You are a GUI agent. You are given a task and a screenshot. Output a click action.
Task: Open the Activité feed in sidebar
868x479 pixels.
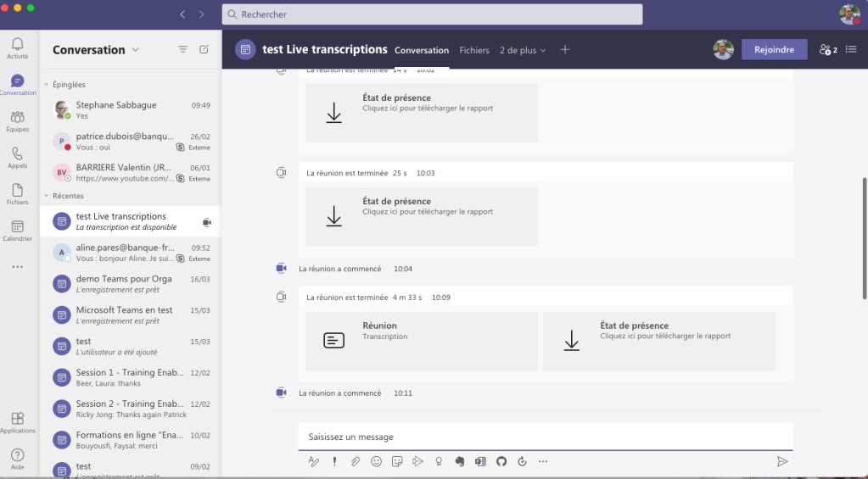click(x=17, y=47)
